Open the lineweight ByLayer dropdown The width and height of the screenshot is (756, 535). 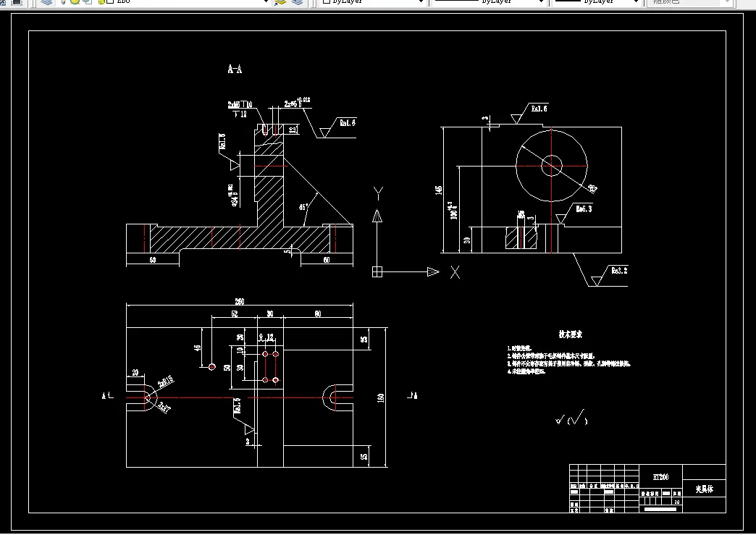pos(598,1)
